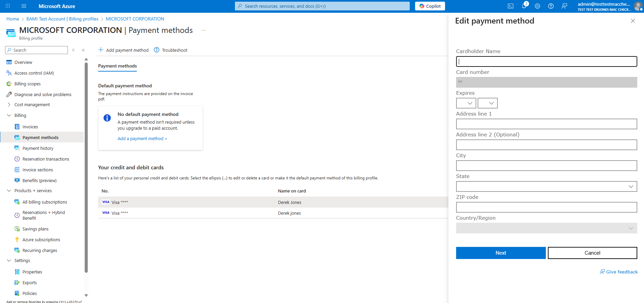Click the Address line 1 input field
The width and height of the screenshot is (644, 303).
pyautogui.click(x=547, y=124)
